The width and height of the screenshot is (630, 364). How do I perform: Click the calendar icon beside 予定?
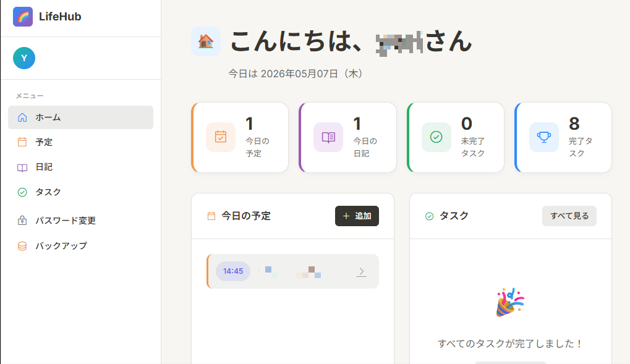click(22, 142)
